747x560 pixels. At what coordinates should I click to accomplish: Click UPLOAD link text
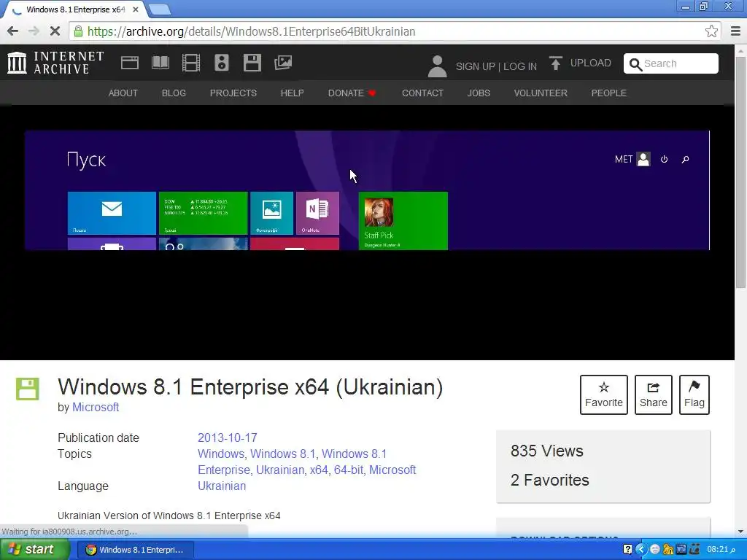coord(590,63)
